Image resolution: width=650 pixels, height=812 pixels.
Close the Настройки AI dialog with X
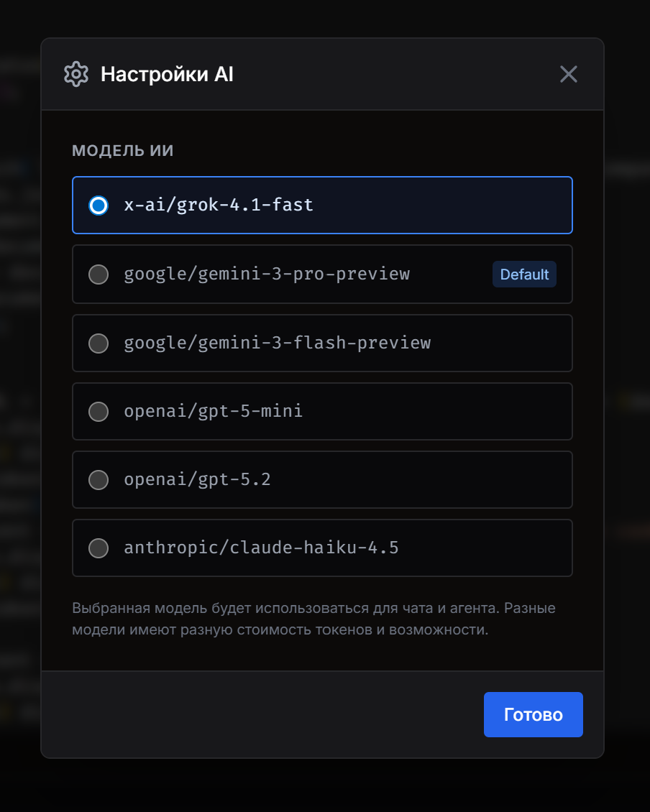pyautogui.click(x=569, y=74)
